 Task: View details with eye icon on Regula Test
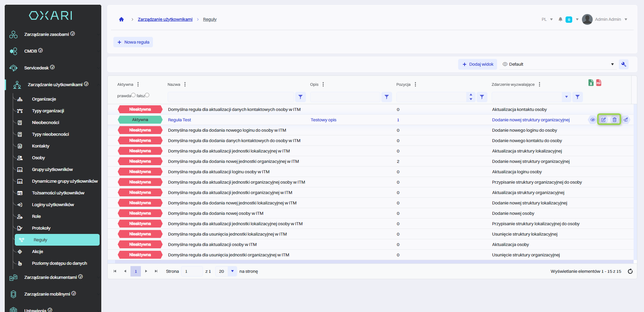(x=593, y=120)
